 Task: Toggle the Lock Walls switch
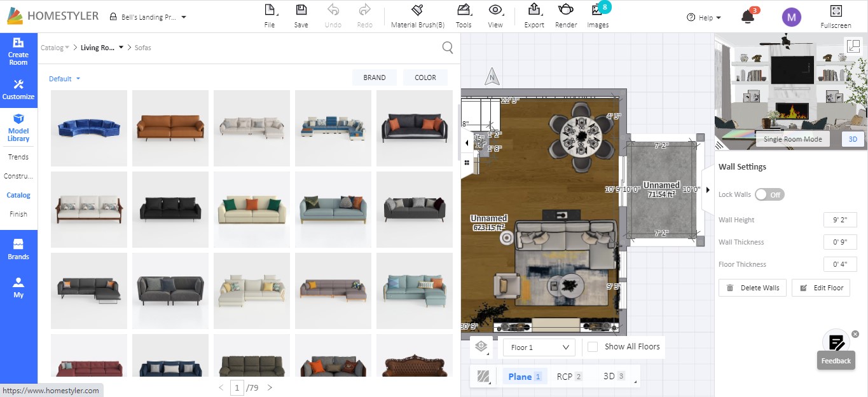click(769, 195)
